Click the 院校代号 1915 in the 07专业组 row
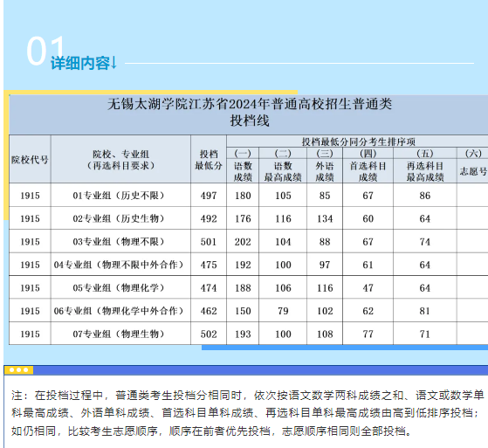488x448 pixels. (30, 334)
